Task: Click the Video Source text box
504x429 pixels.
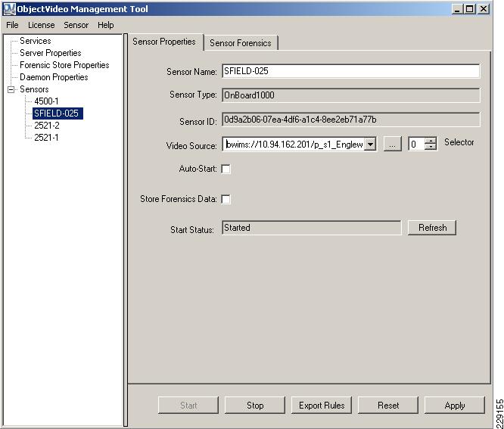Action: [294, 145]
